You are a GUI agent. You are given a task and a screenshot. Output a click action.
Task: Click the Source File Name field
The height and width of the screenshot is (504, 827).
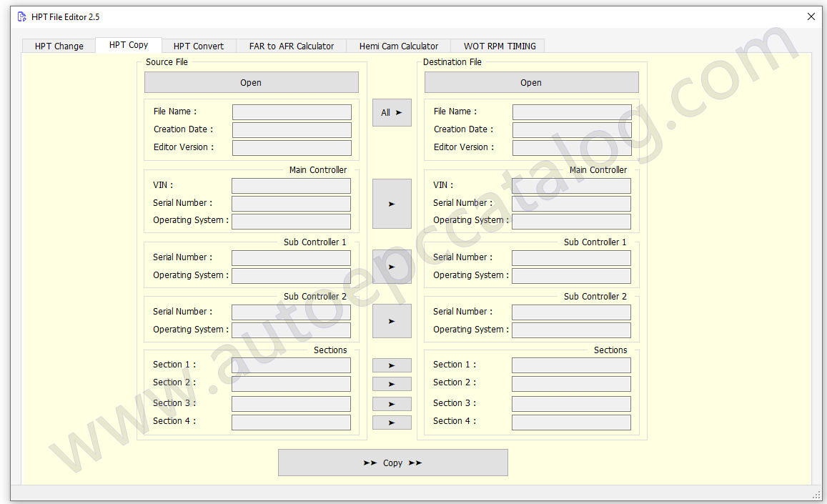pos(292,112)
